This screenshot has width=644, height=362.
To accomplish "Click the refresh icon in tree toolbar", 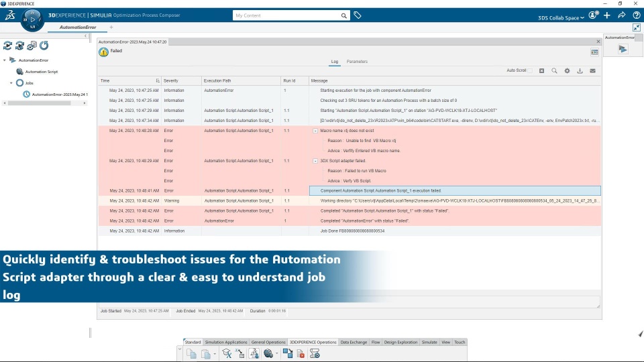I will point(44,46).
